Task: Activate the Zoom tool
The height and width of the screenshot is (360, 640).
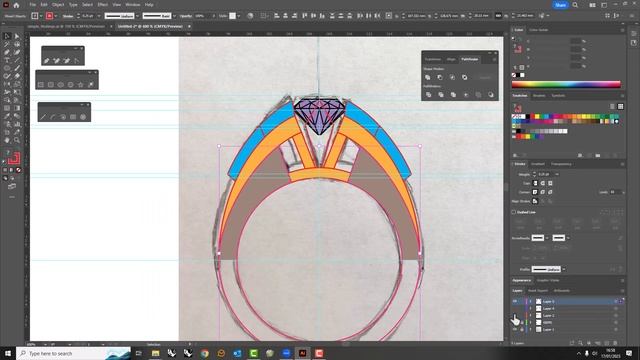Action: coord(17,140)
